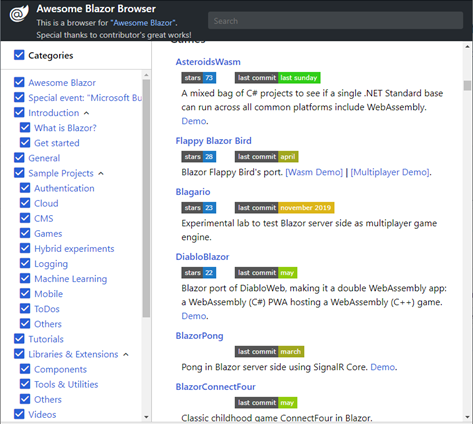473x424 pixels.
Task: Click the Blagario last commit november 2019 badge
Action: point(284,208)
